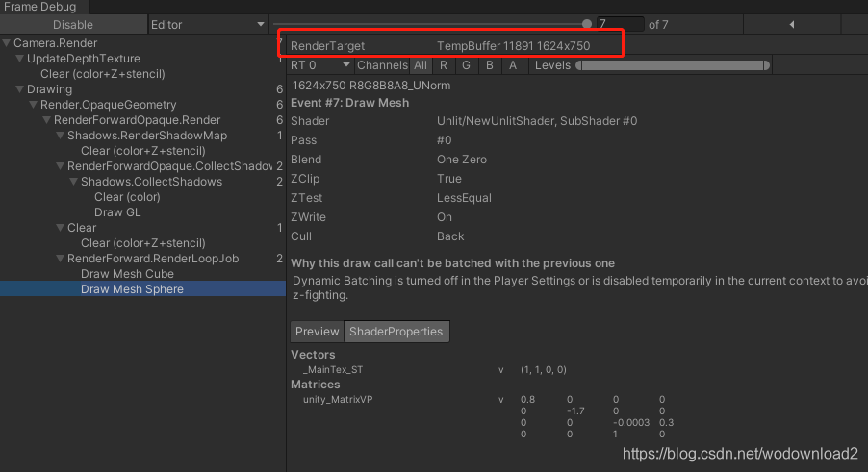Collapse the RenderForwardOpaque.CollectShadows node
Viewport: 868px width, 472px height.
pos(61,166)
